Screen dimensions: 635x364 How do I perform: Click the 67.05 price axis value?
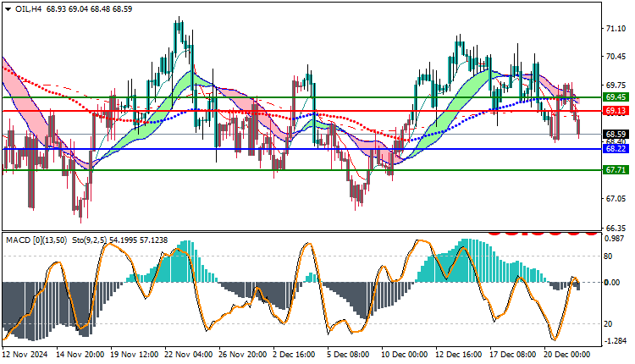pyautogui.click(x=616, y=198)
